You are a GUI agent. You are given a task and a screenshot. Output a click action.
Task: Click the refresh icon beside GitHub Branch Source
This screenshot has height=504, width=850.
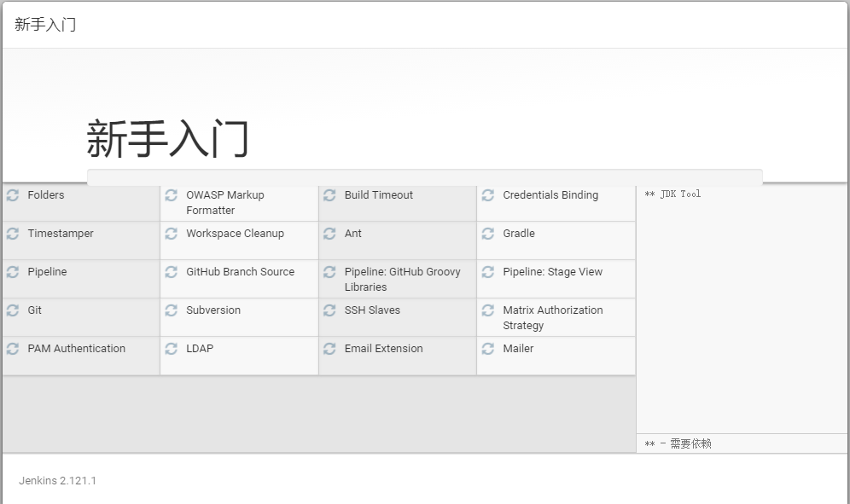coord(172,272)
